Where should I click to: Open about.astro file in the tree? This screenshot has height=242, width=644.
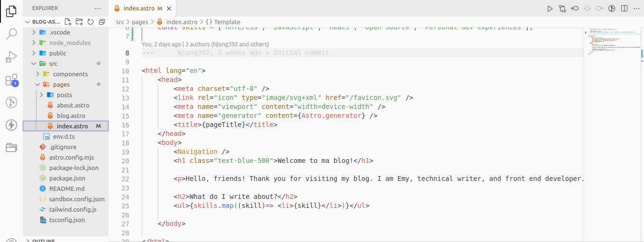pyautogui.click(x=73, y=105)
